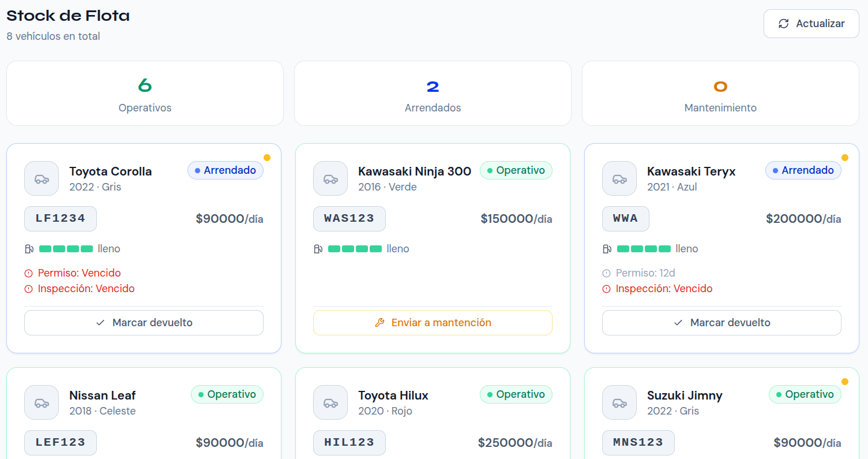This screenshot has width=868, height=459.
Task: Click the Toyota Hilux vehicle name
Action: point(393,395)
